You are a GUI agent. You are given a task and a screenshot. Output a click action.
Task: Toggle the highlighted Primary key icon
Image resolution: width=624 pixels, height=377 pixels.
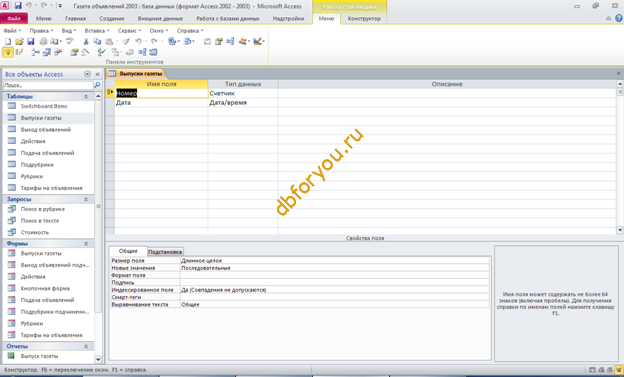click(8, 52)
